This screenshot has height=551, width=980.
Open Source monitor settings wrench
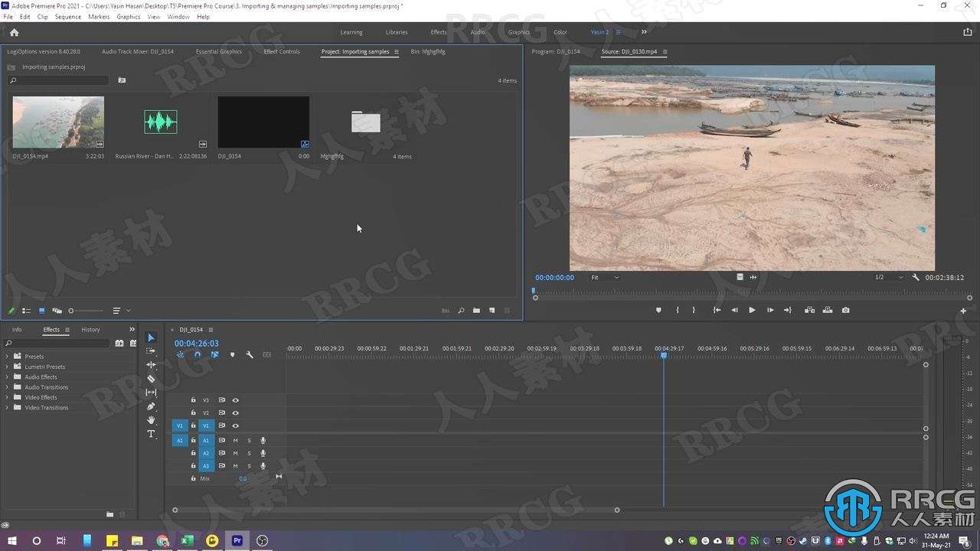click(x=916, y=277)
